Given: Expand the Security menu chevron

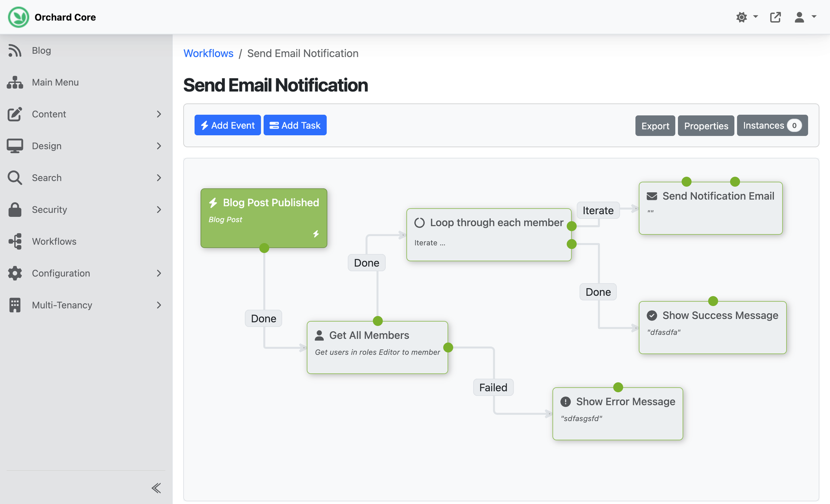Looking at the screenshot, I should pyautogui.click(x=159, y=209).
